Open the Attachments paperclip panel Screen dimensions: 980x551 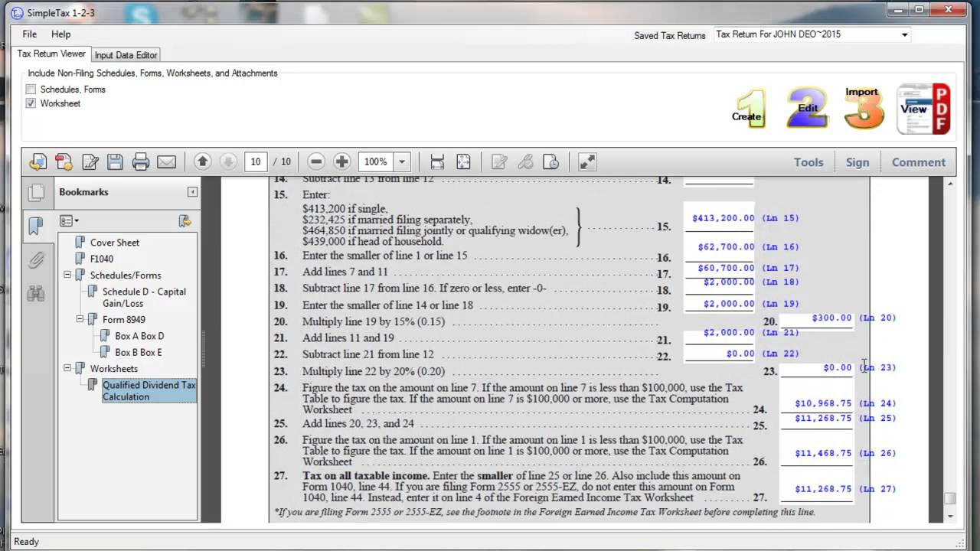36,260
